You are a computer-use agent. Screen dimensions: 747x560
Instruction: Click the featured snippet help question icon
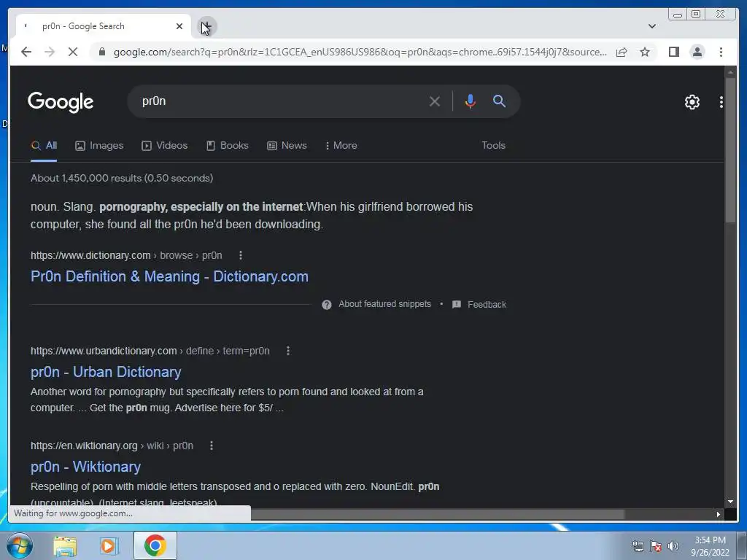(x=326, y=305)
